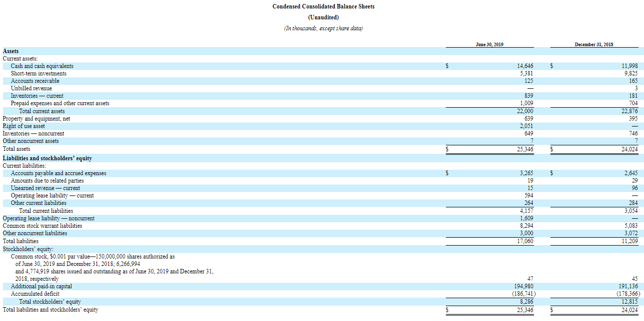This screenshot has height=321, width=644.
Task: Click the Unbilled revenue entry
Action: click(x=33, y=88)
